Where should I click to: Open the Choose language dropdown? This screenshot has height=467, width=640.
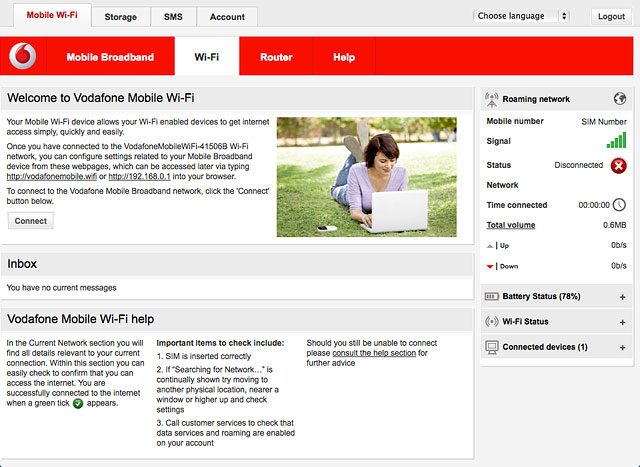point(521,16)
